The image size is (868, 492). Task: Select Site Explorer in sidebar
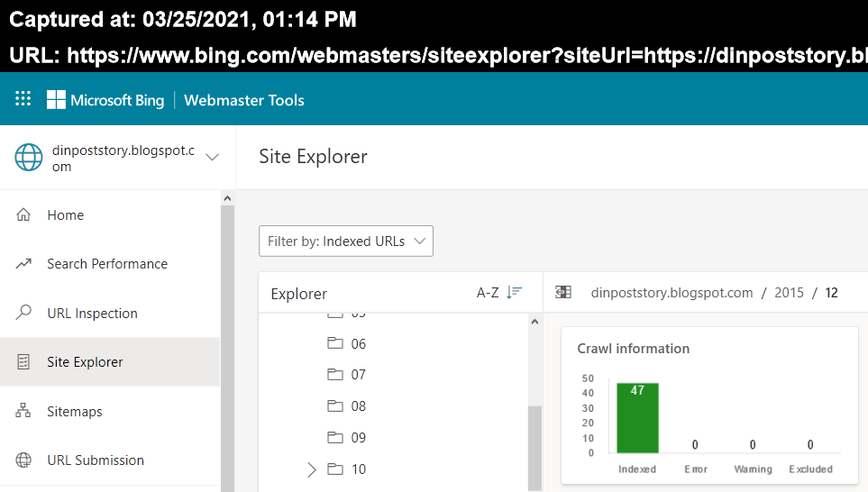110,362
